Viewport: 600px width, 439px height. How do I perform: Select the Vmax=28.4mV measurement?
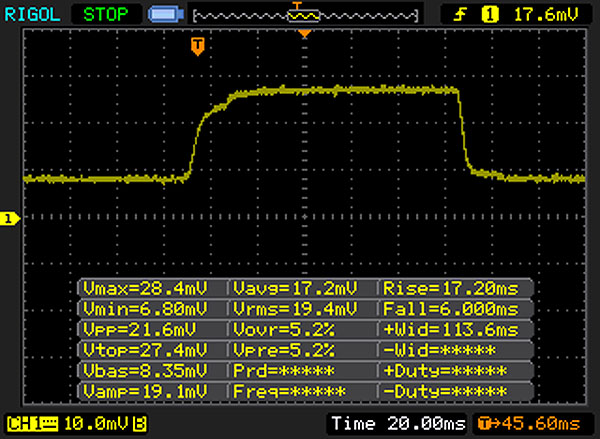(152, 288)
